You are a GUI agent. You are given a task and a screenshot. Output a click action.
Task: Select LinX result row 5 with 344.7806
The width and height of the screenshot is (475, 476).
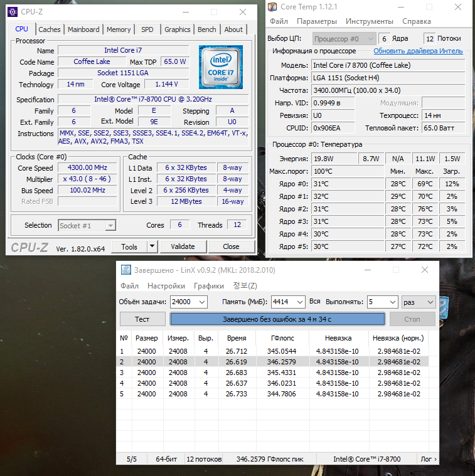(x=273, y=394)
